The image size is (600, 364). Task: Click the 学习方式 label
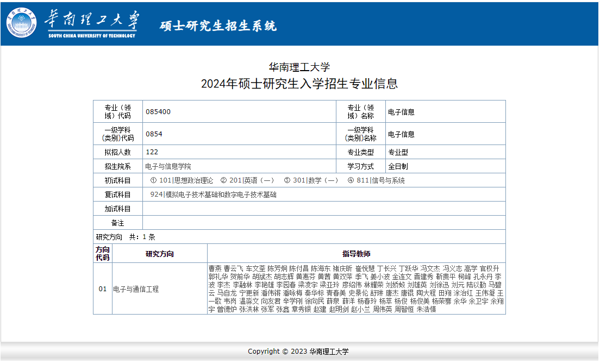click(x=360, y=166)
